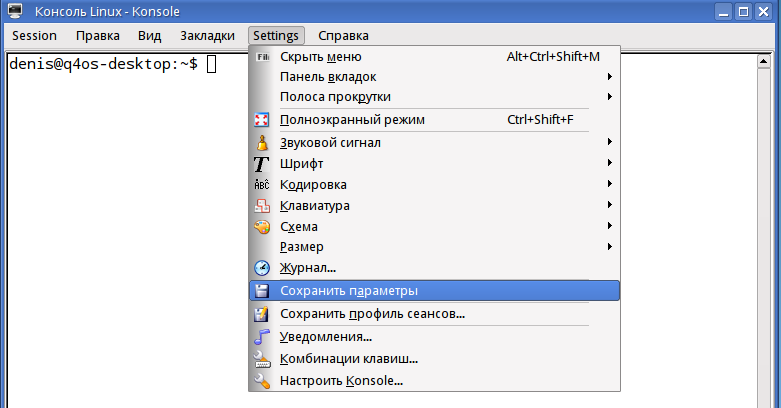Click the T font icon for Шрифт
Viewport: 781px width, 408px height.
[262, 164]
